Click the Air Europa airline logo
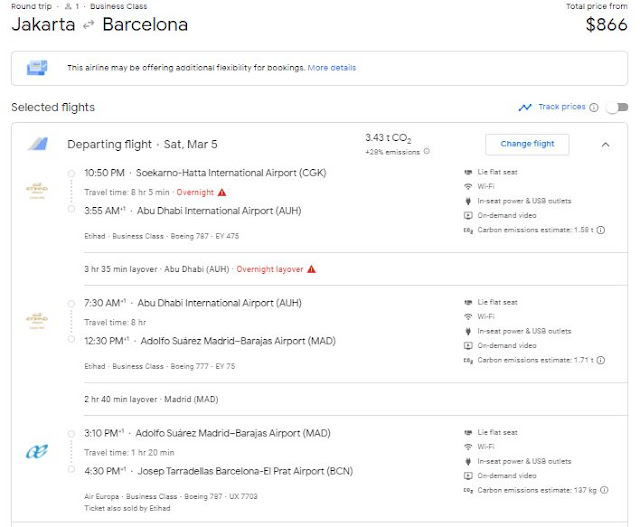 click(36, 452)
